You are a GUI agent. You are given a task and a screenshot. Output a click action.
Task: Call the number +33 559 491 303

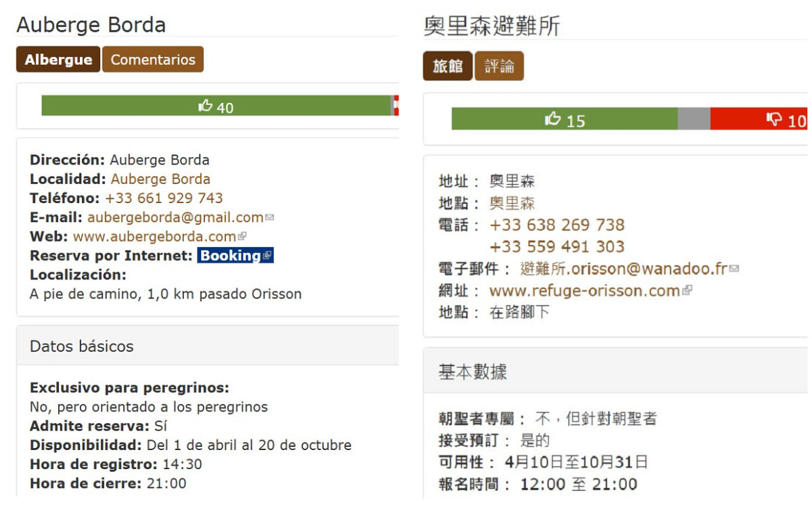(x=557, y=246)
